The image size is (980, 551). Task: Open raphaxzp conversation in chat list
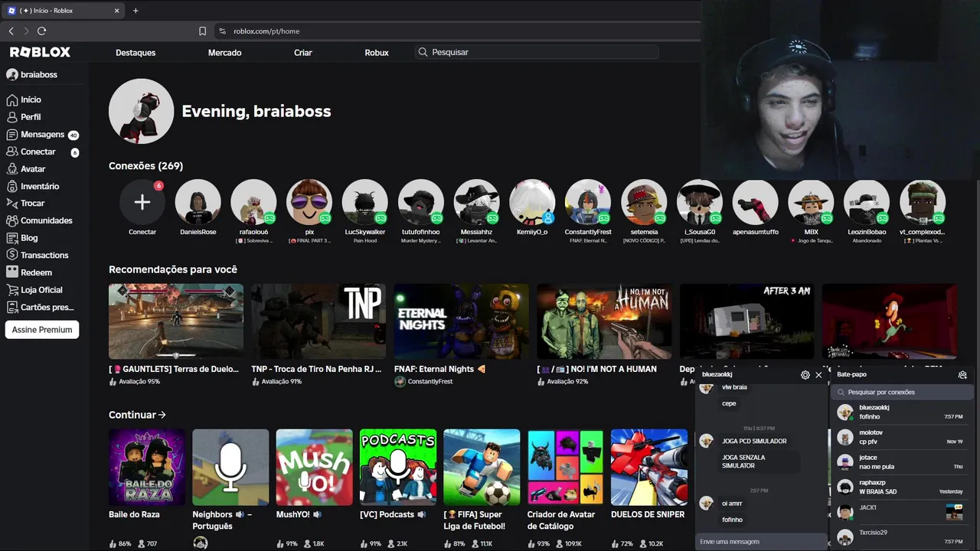pos(901,487)
